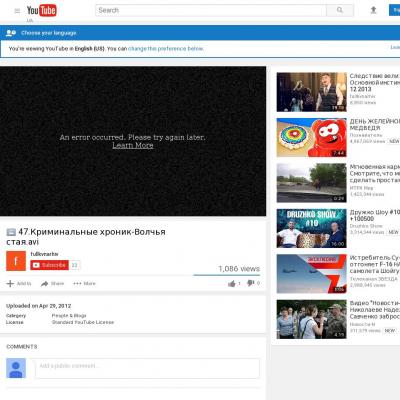This screenshot has height=400, width=400.
Task: Open the ДЕНЬ ЖЕЛЕЙНОГО МЕДВЕДЯ title link
Action: [375, 125]
